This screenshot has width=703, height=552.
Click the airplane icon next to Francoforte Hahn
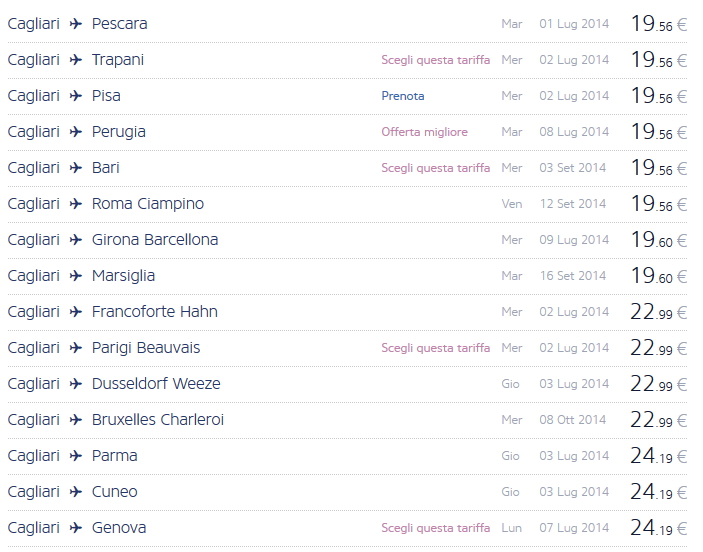(x=76, y=312)
